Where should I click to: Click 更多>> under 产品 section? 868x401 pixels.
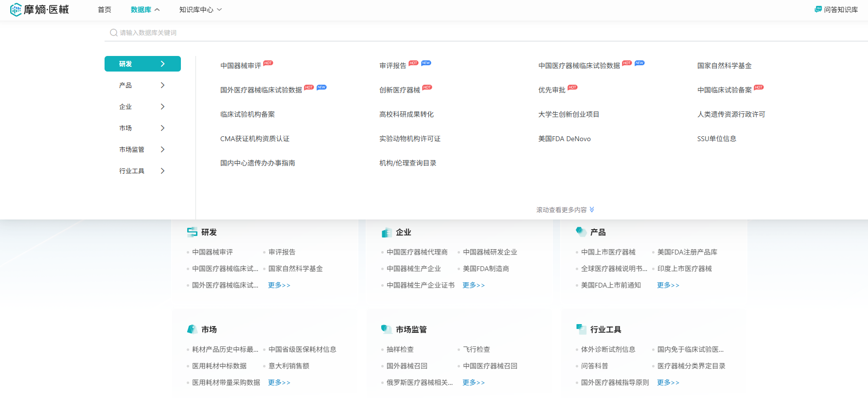click(668, 285)
